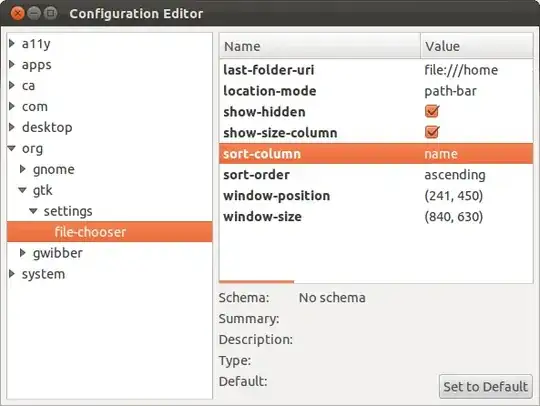Select the gtk folder label
540x406 pixels.
pyautogui.click(x=43, y=190)
